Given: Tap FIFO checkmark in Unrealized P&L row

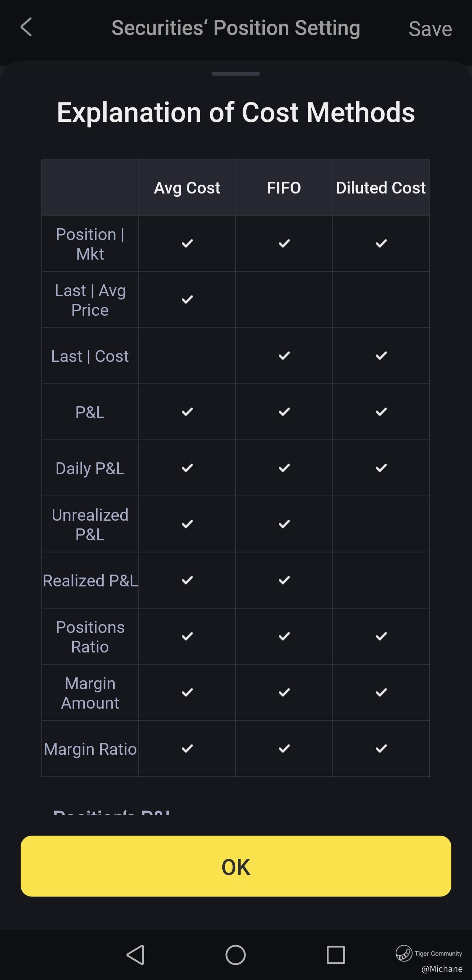Looking at the screenshot, I should pyautogui.click(x=284, y=524).
